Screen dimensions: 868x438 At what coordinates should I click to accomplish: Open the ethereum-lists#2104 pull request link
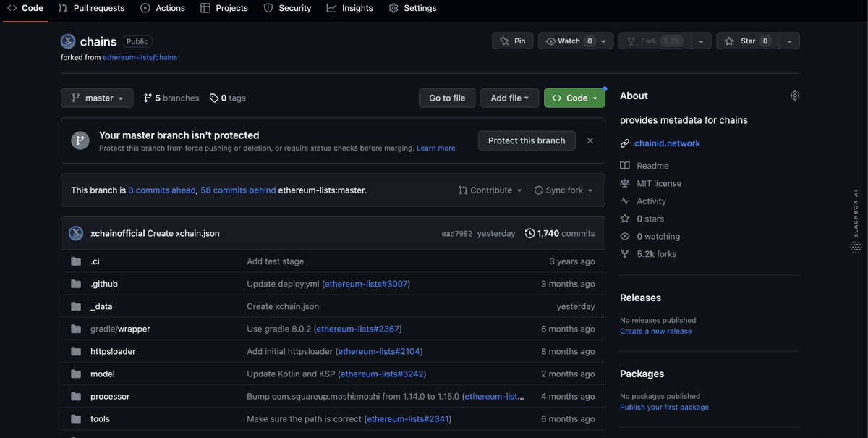379,351
